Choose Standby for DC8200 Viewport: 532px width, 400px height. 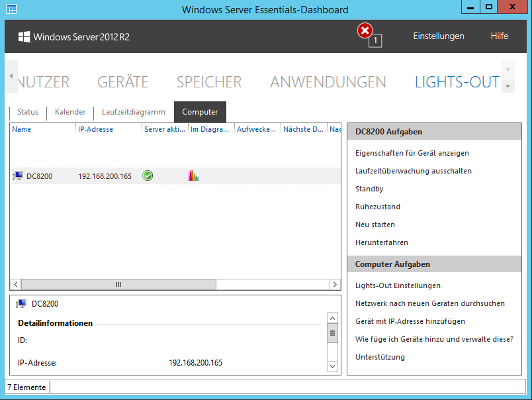pos(369,189)
